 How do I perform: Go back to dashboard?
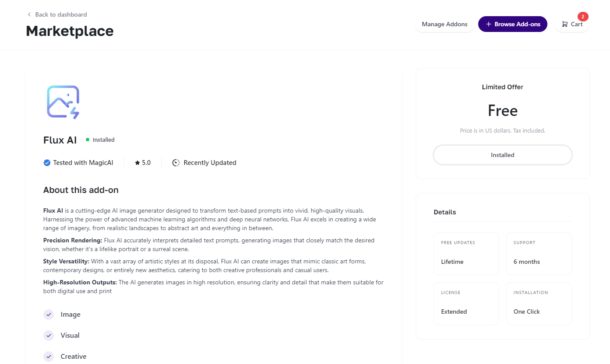(61, 14)
